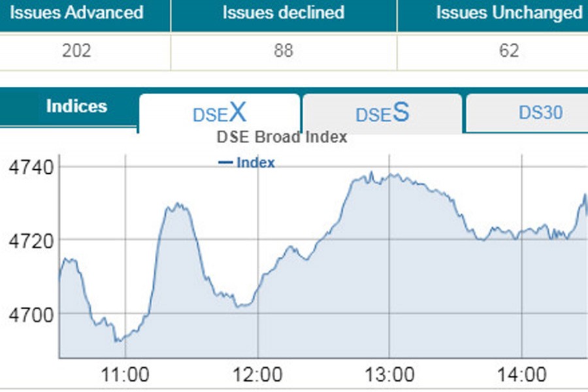This screenshot has width=588, height=392.
Task: Click the Indices section label
Action: [x=76, y=106]
